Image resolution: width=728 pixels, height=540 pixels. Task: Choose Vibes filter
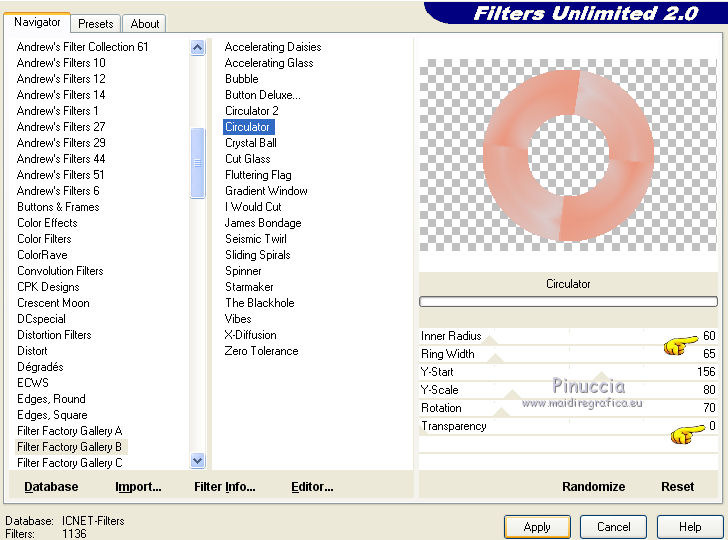238,319
